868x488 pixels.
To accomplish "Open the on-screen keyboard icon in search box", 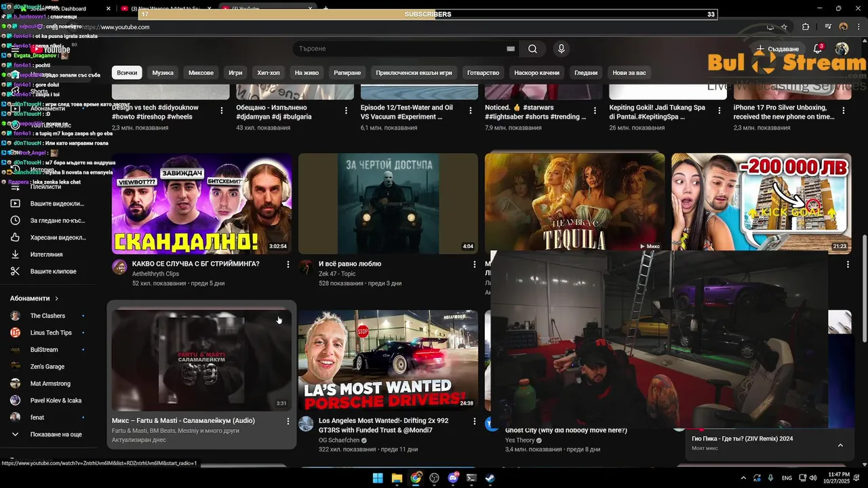I will coord(511,49).
